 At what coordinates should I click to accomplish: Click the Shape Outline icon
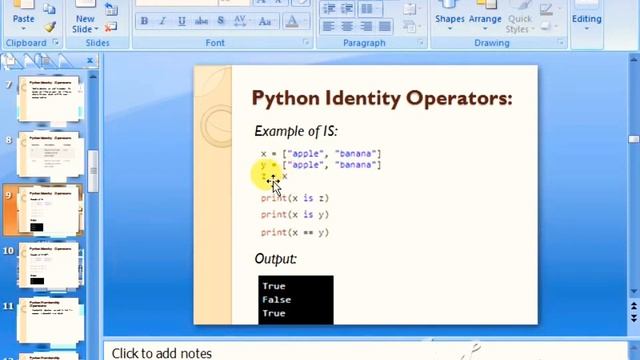547,9
